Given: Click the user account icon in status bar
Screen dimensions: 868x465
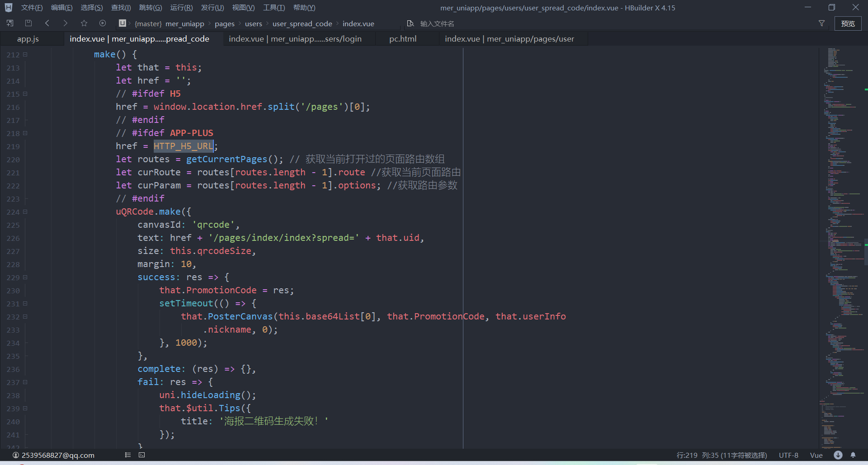Looking at the screenshot, I should (x=16, y=455).
